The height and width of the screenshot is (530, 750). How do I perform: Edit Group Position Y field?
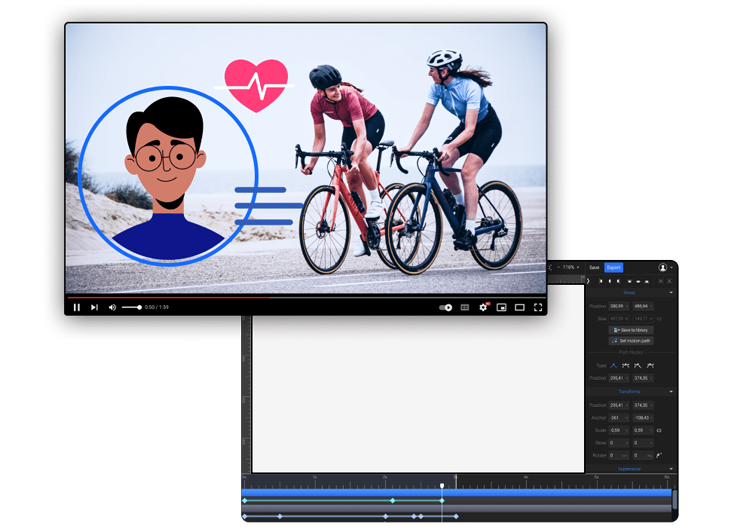(x=643, y=306)
